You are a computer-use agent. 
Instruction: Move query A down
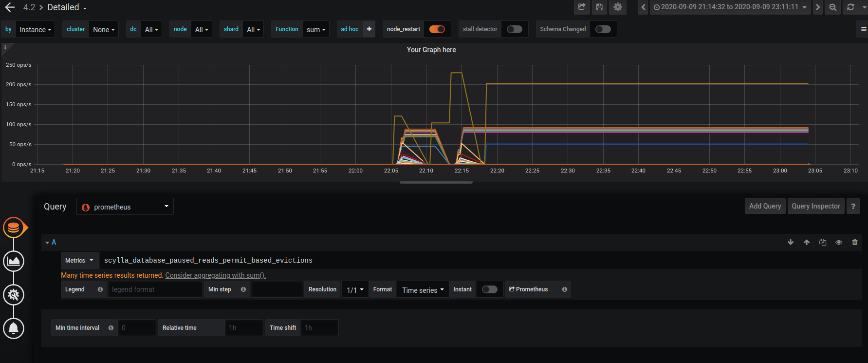click(791, 242)
